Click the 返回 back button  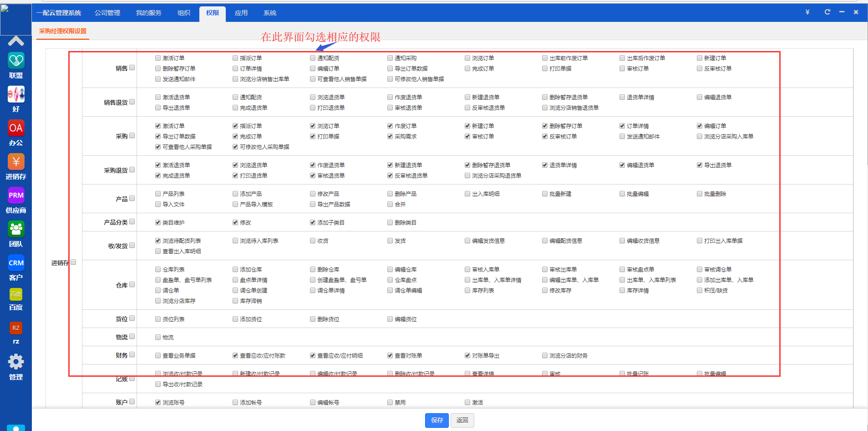[x=462, y=420]
